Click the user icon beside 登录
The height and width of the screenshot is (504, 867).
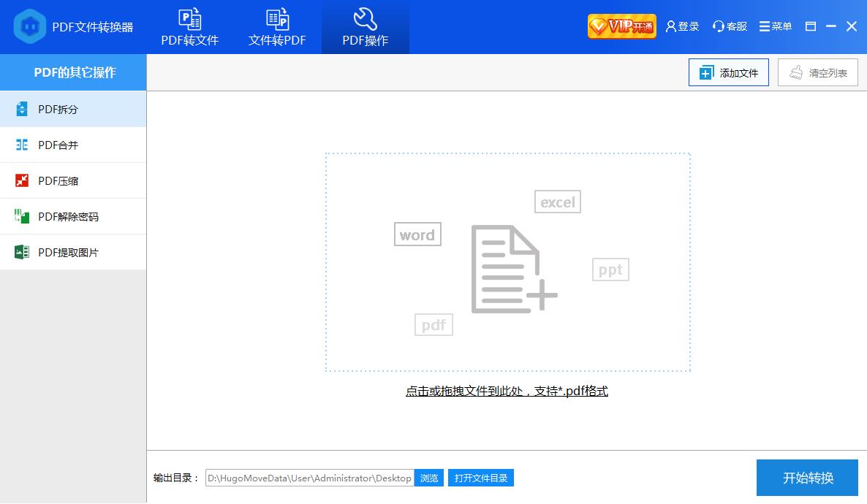(x=670, y=26)
